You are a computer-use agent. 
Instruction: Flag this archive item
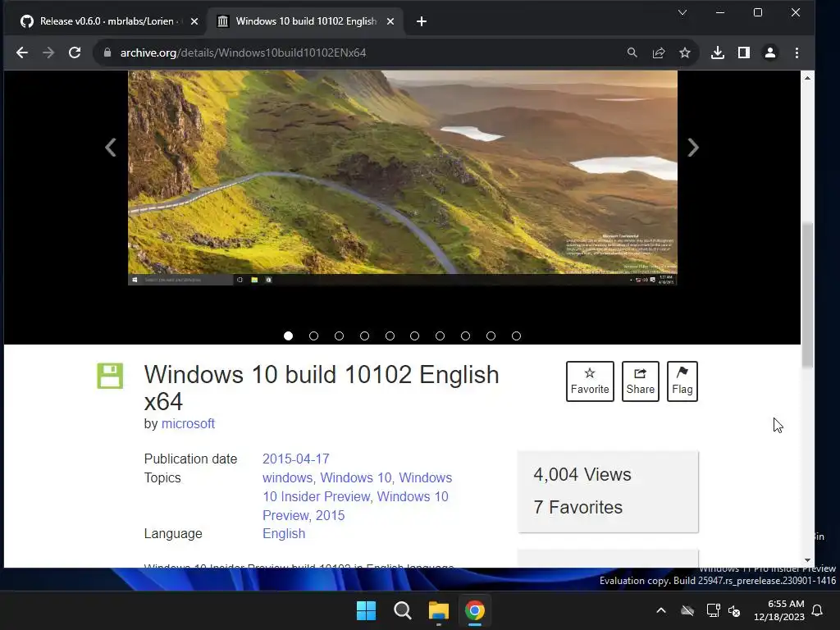682,381
